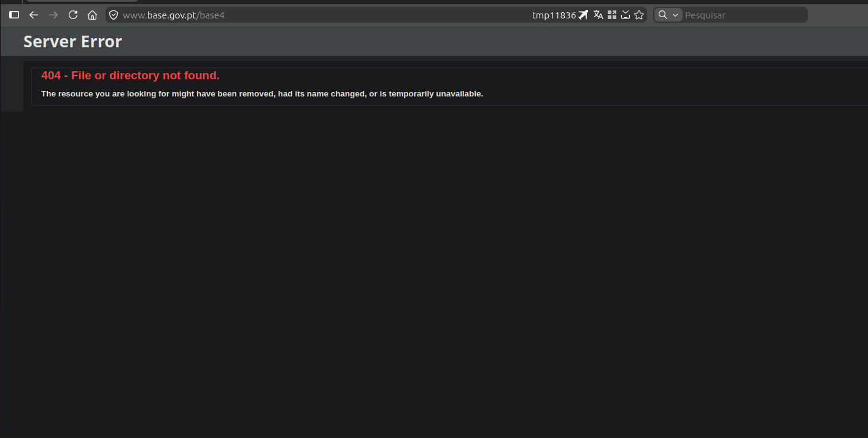Viewport: 868px width, 438px height.
Task: Click the 404 File or directory not found text
Action: (130, 76)
